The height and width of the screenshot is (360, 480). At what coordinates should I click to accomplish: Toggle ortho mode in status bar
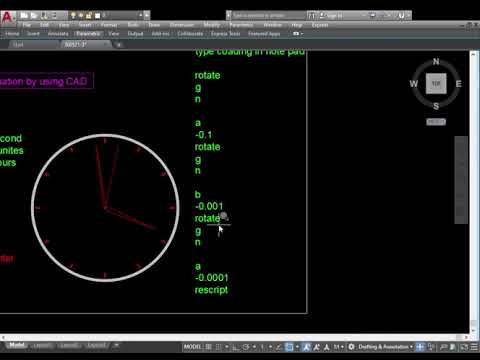click(235, 347)
